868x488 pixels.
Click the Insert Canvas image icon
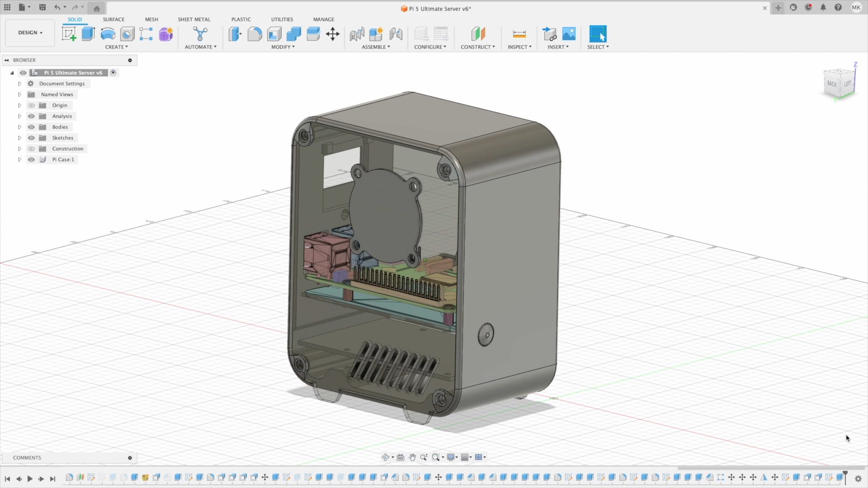569,34
